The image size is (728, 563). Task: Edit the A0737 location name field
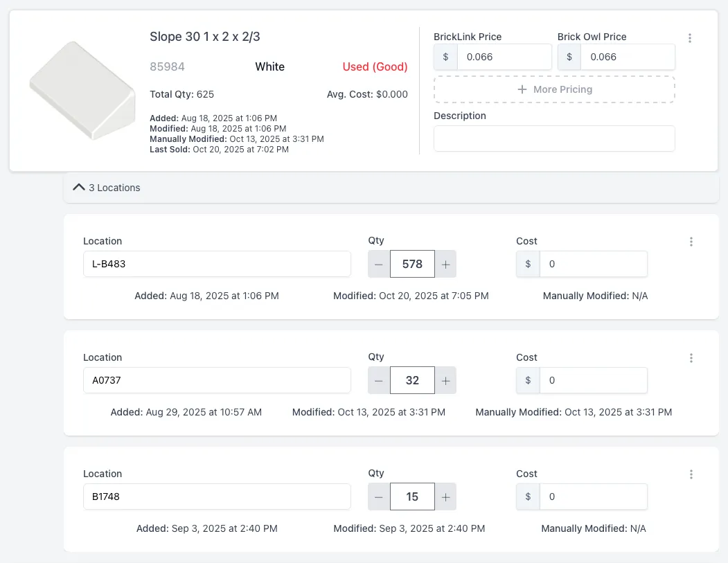pos(217,381)
